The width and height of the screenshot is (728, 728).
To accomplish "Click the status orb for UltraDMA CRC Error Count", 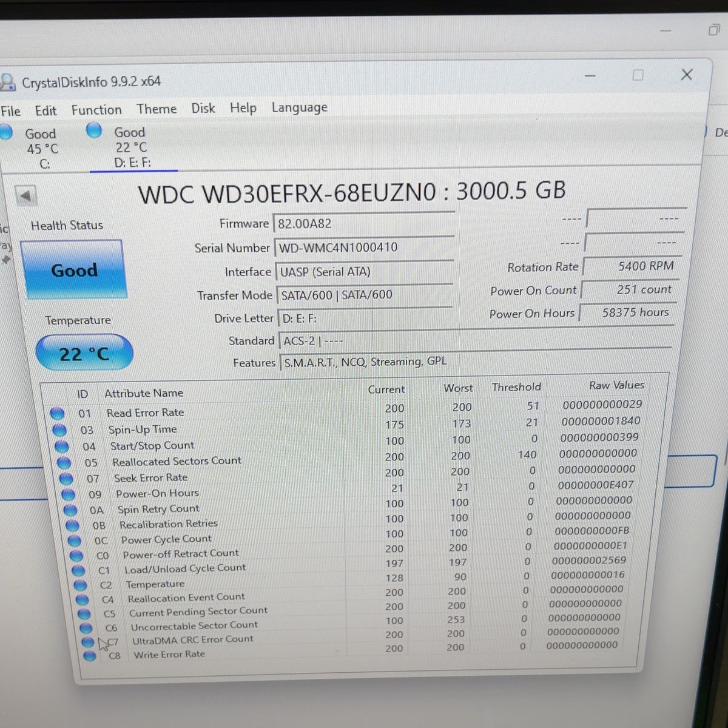I will point(88,642).
